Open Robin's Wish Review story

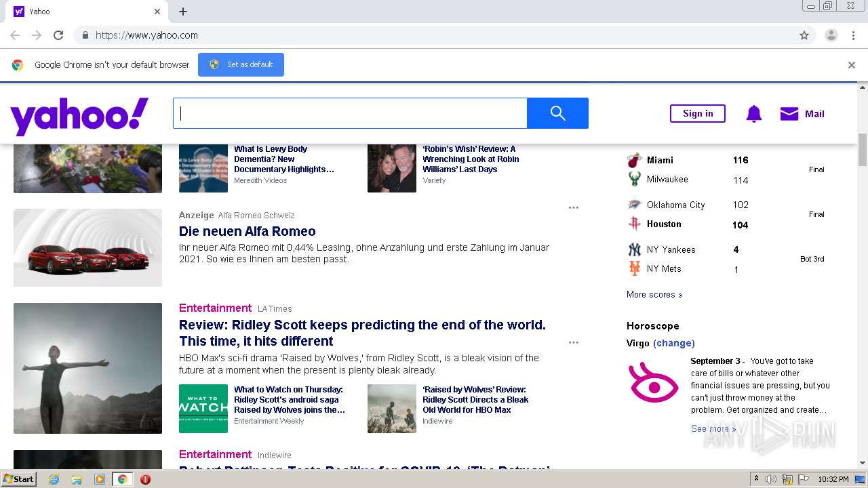point(471,159)
